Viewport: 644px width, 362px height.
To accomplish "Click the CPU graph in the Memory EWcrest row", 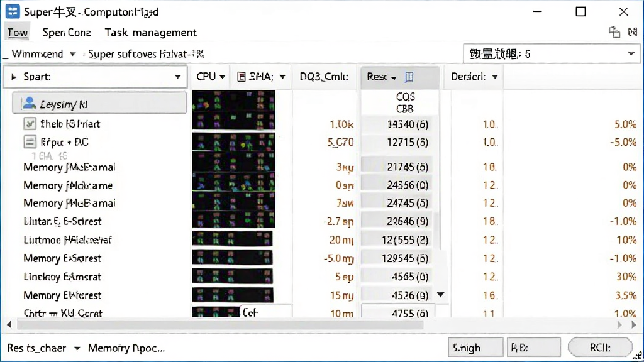I will (233, 295).
